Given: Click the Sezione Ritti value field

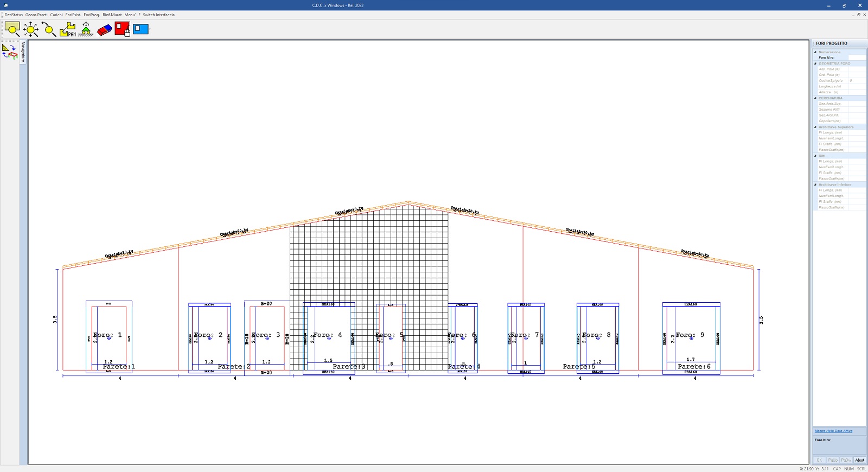Looking at the screenshot, I should pyautogui.click(x=857, y=110).
